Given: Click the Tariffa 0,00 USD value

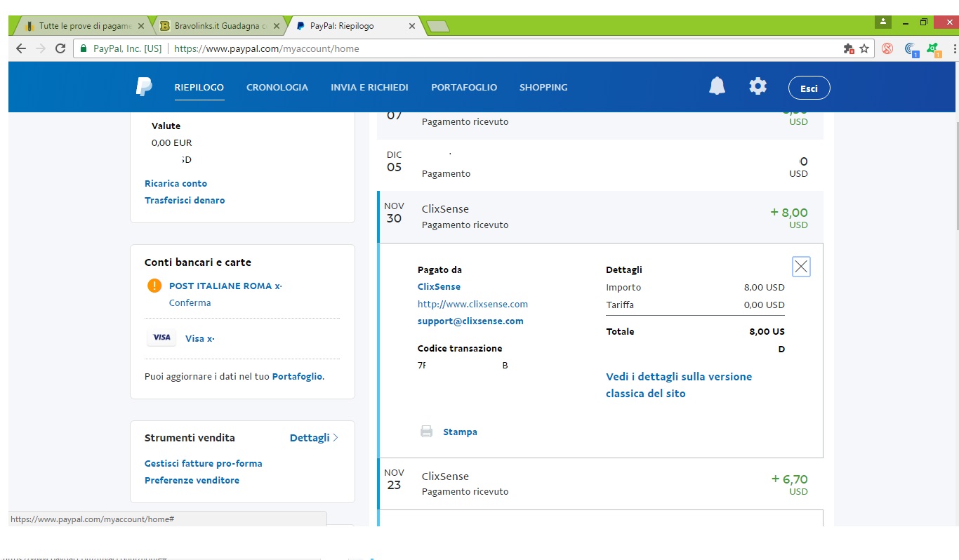Looking at the screenshot, I should coord(764,305).
